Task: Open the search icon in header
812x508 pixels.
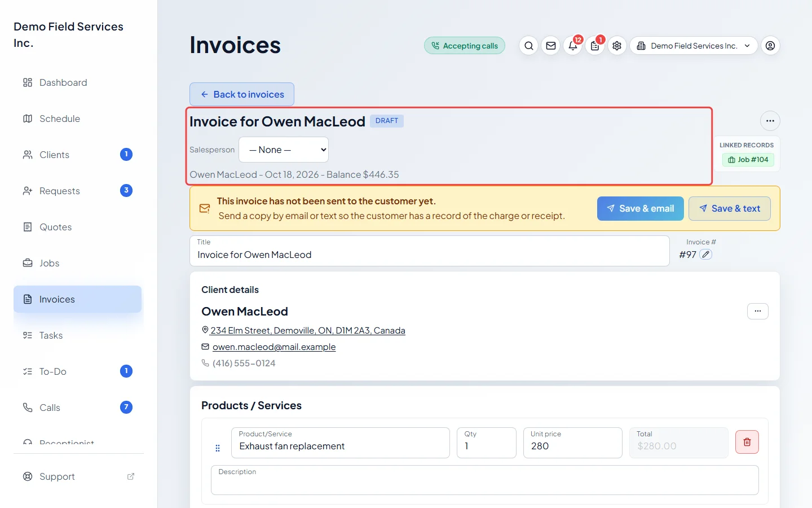Action: pyautogui.click(x=528, y=46)
